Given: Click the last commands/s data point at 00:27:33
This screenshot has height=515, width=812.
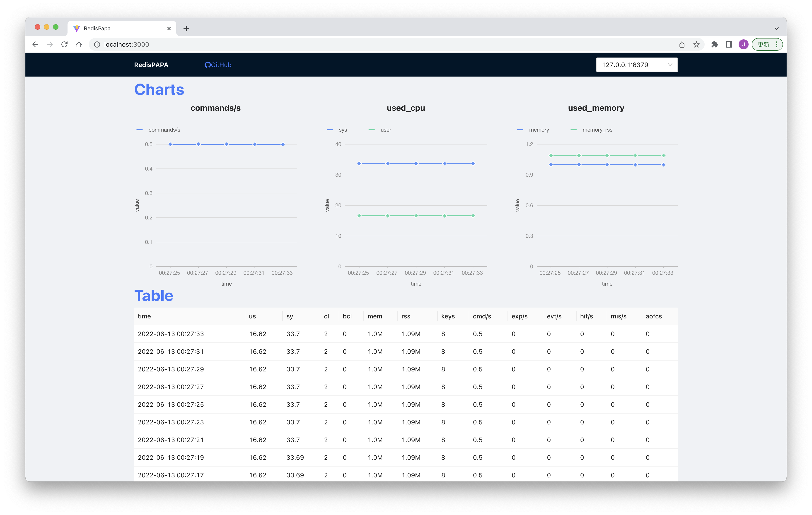Looking at the screenshot, I should coord(283,144).
